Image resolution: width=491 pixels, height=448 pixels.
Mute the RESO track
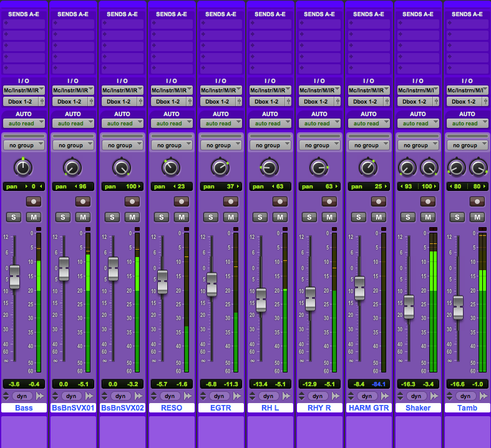[x=182, y=217]
